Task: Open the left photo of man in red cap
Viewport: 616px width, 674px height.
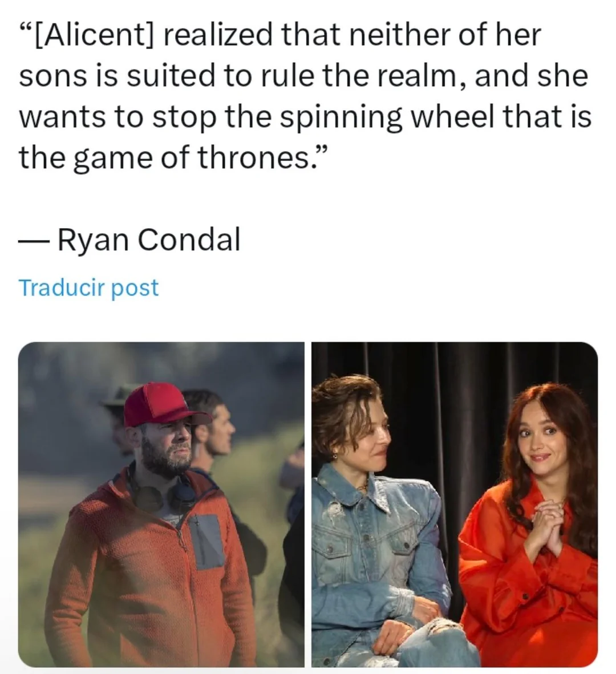Action: click(x=161, y=504)
